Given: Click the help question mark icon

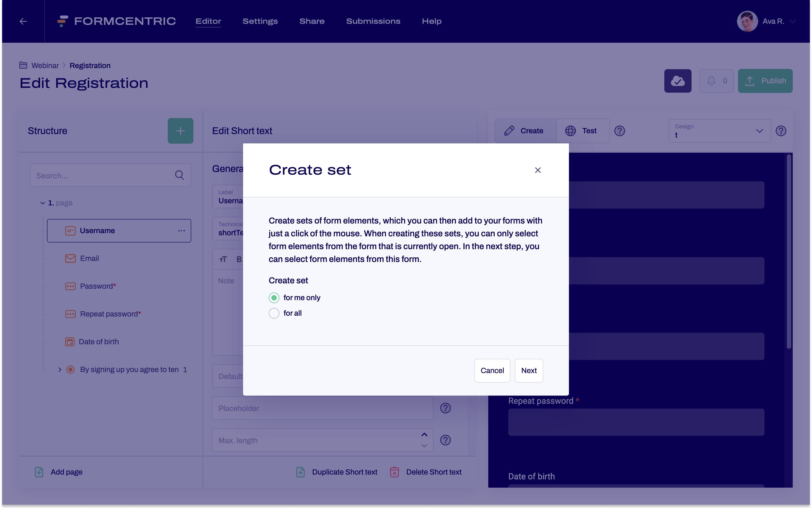Looking at the screenshot, I should (x=620, y=130).
